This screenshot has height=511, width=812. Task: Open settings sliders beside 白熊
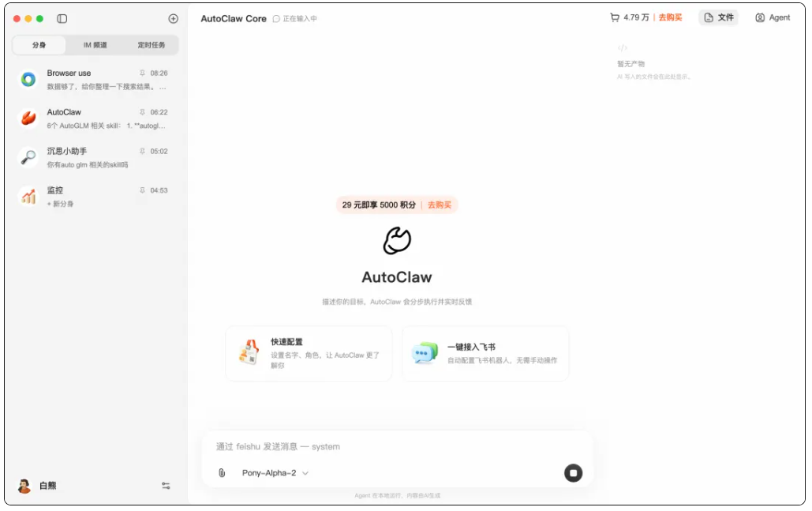point(166,486)
